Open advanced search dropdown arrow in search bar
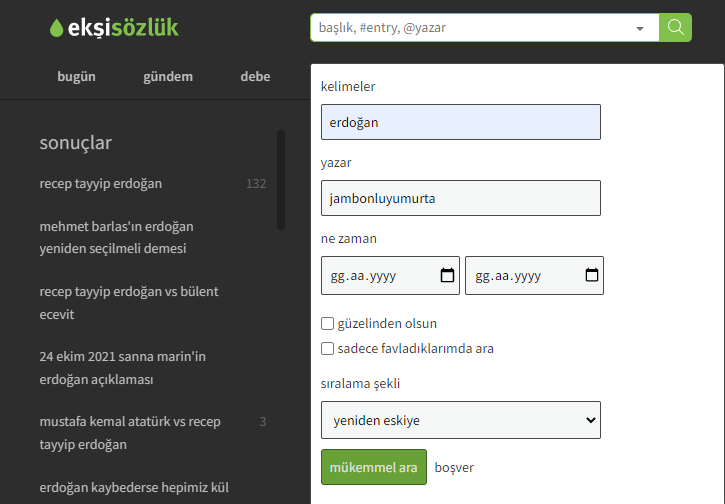This screenshot has height=504, width=725. coord(640,28)
